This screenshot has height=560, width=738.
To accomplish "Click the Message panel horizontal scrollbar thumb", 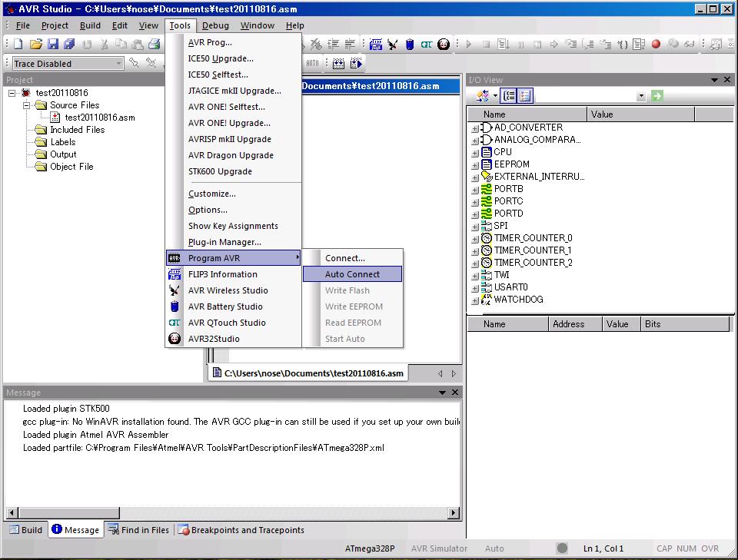I will point(68,512).
